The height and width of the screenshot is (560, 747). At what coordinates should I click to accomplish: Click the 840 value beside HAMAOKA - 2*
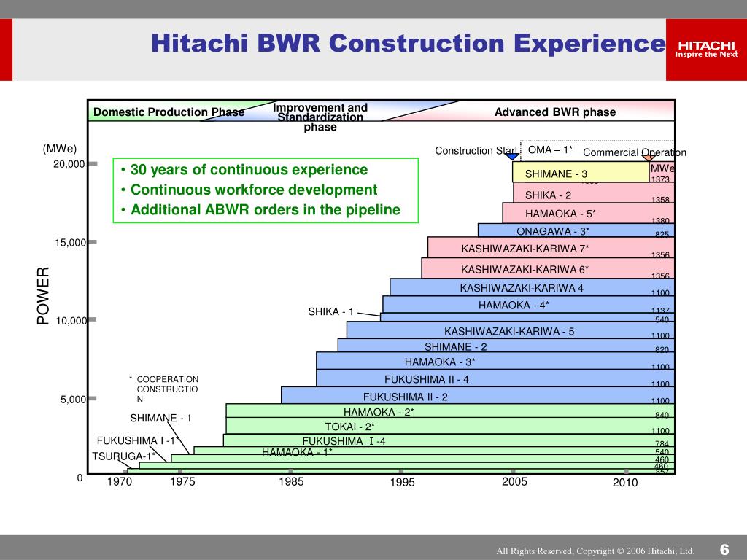(x=662, y=415)
